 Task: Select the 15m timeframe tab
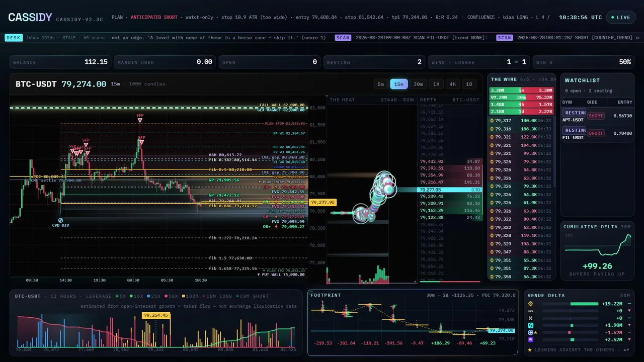point(399,84)
